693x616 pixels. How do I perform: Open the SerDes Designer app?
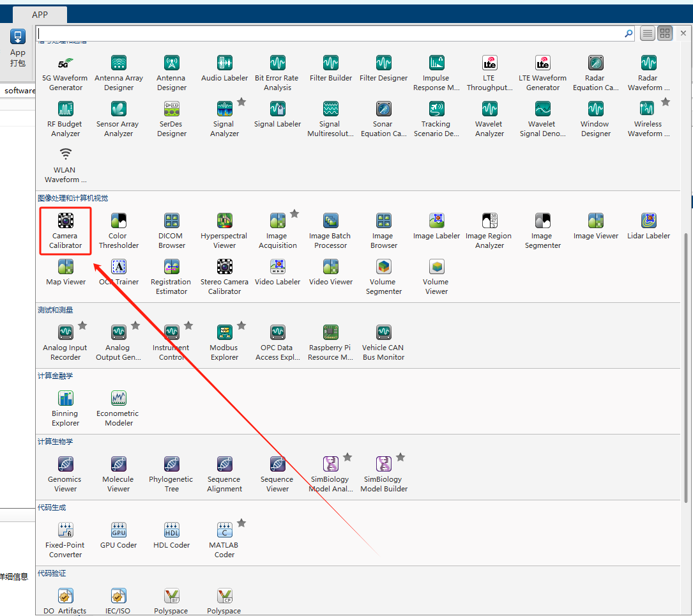(171, 119)
